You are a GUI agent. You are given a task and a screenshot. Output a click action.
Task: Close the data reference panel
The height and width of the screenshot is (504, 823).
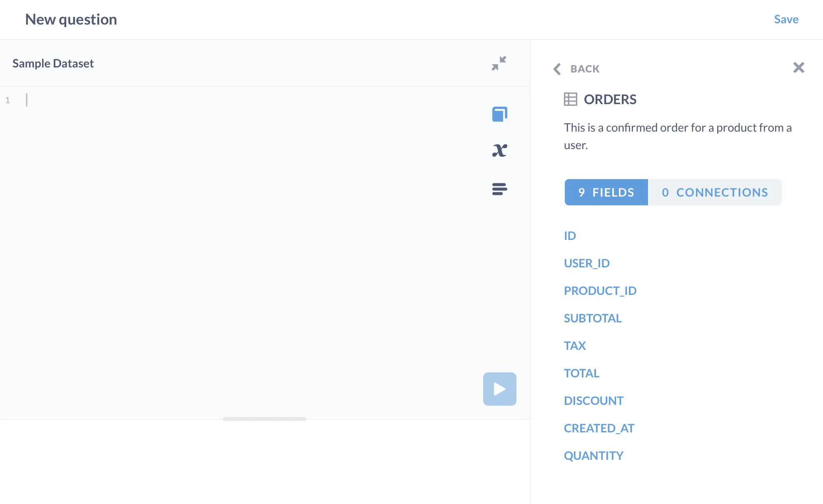coord(799,67)
